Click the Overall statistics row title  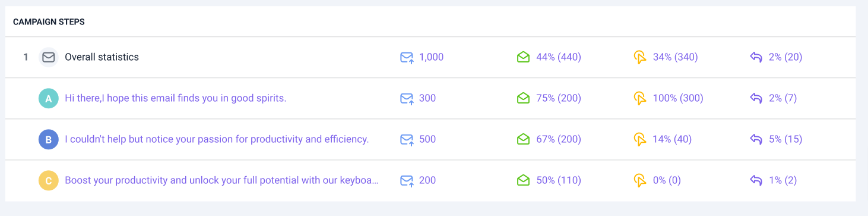(x=102, y=57)
